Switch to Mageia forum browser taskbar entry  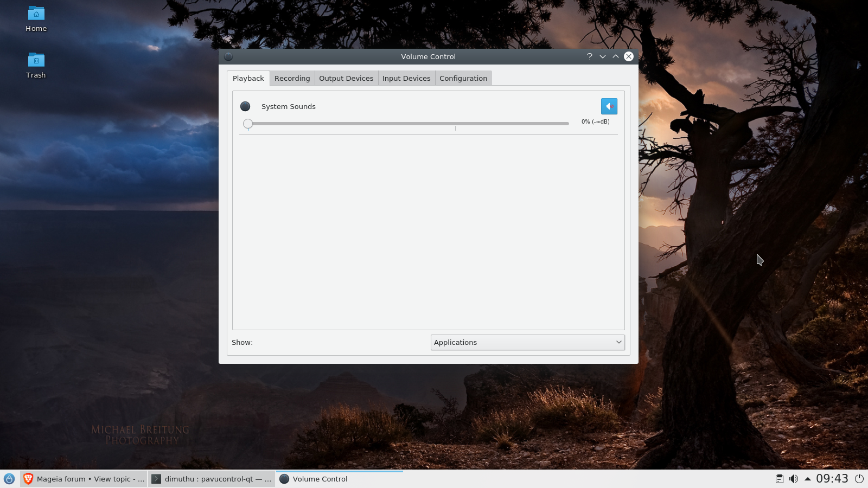84,479
